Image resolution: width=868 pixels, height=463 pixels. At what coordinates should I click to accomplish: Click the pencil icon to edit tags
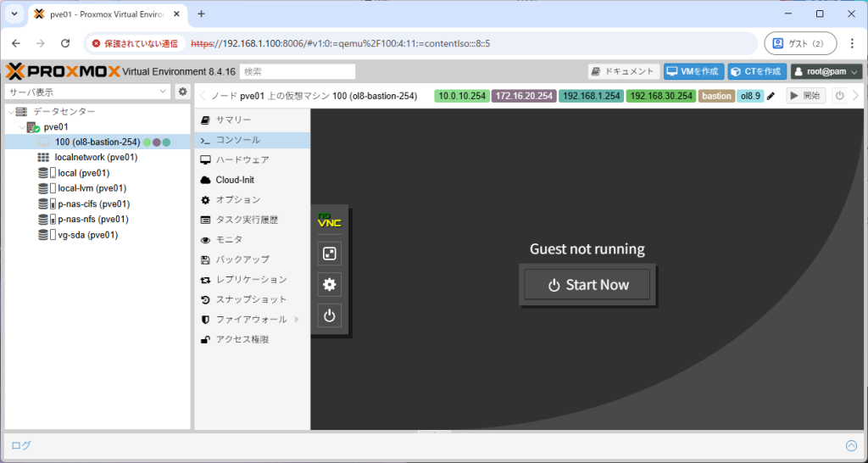pyautogui.click(x=771, y=96)
